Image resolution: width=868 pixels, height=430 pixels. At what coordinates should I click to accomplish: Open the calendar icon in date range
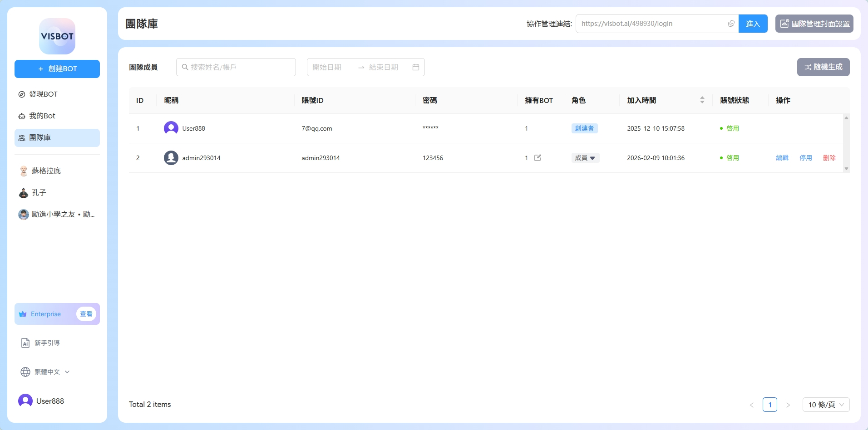415,67
